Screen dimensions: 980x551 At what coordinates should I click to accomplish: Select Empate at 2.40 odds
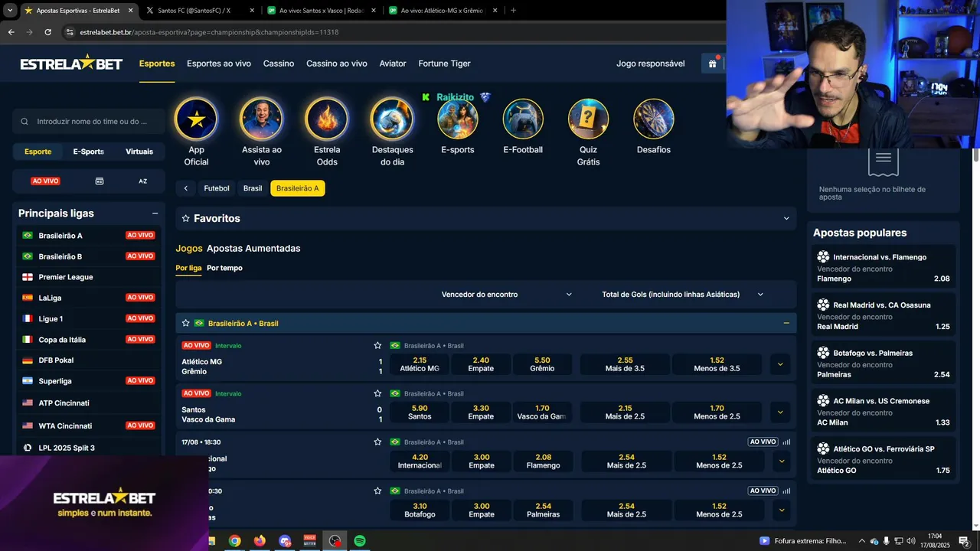click(481, 364)
